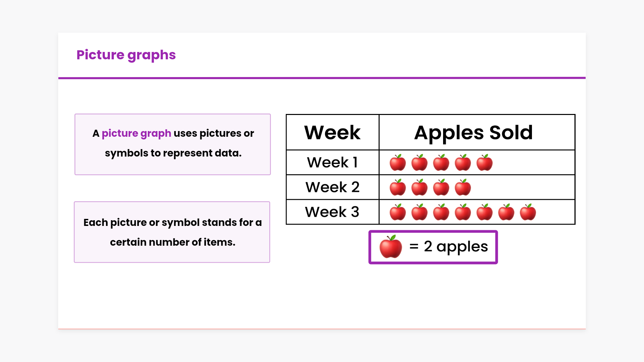Select the third apple in Week 1 row
The width and height of the screenshot is (644, 362).
point(441,163)
